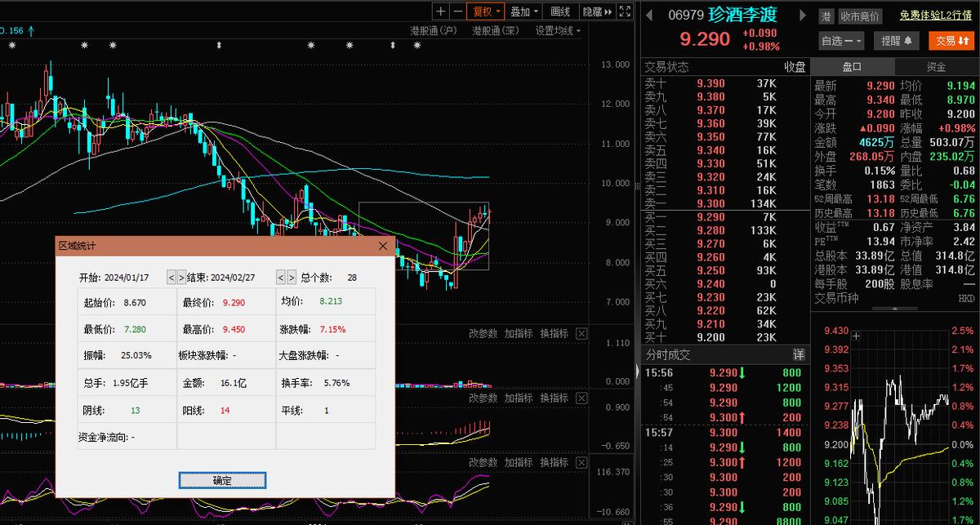Click 改参数 in the first indicator panel

pyautogui.click(x=483, y=333)
